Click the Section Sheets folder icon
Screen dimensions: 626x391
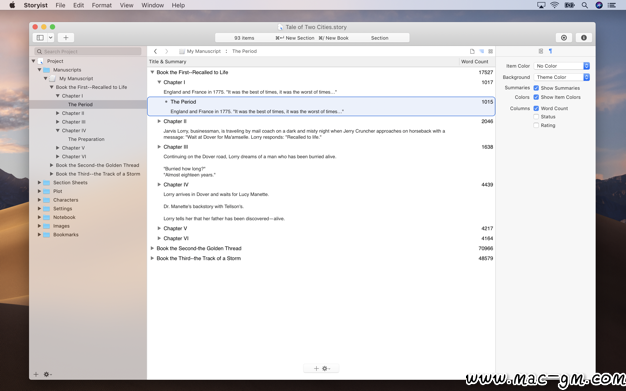point(47,183)
